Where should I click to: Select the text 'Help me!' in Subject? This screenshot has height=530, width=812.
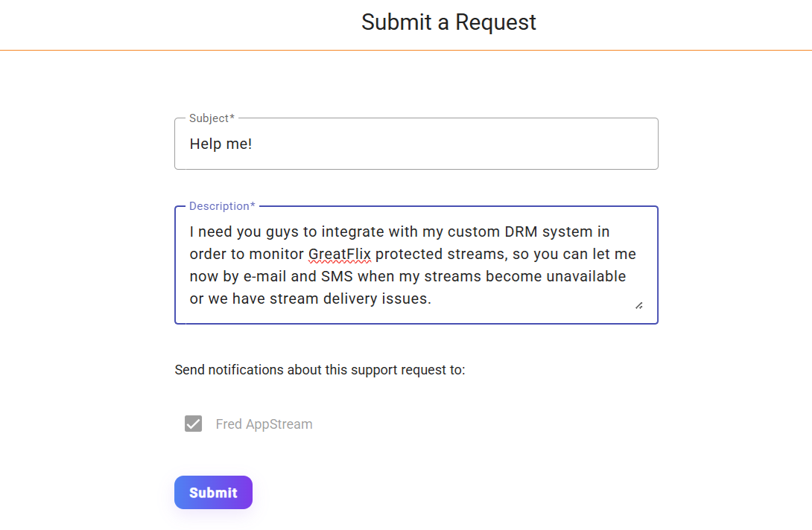[221, 144]
